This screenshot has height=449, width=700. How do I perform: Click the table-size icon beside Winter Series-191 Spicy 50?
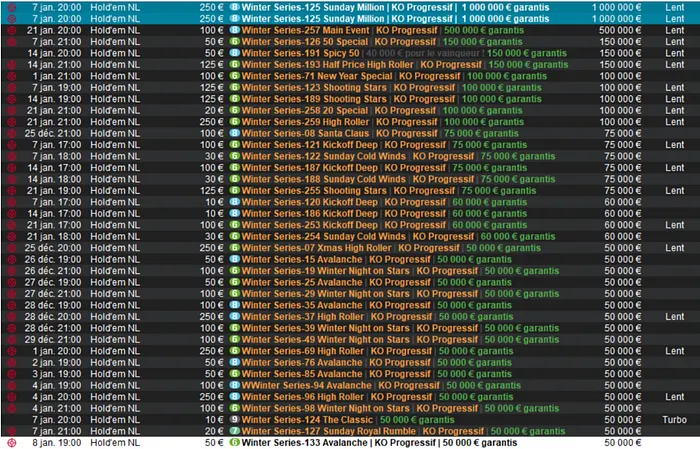(235, 53)
